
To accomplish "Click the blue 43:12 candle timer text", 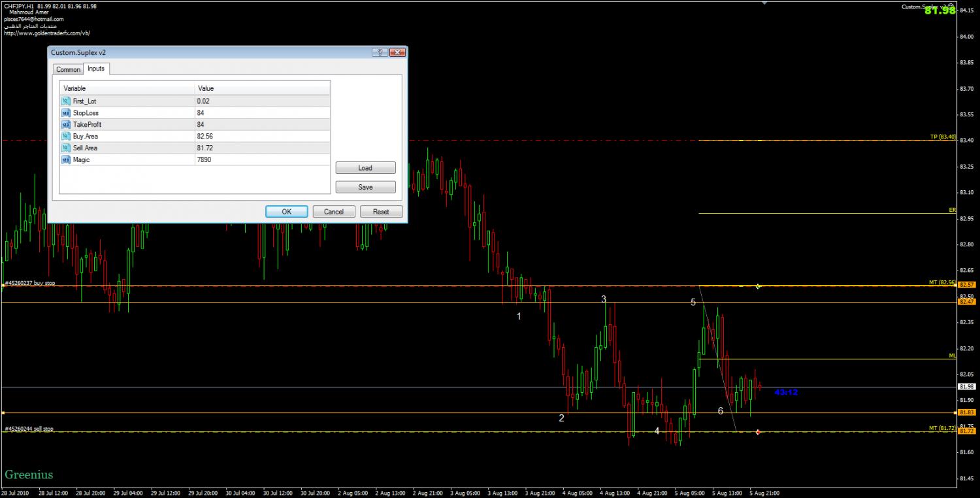I will click(786, 392).
